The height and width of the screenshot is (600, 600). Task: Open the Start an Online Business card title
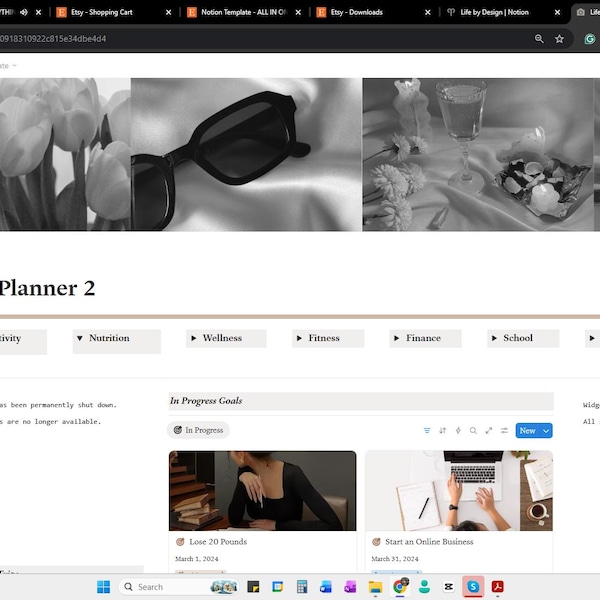point(429,542)
